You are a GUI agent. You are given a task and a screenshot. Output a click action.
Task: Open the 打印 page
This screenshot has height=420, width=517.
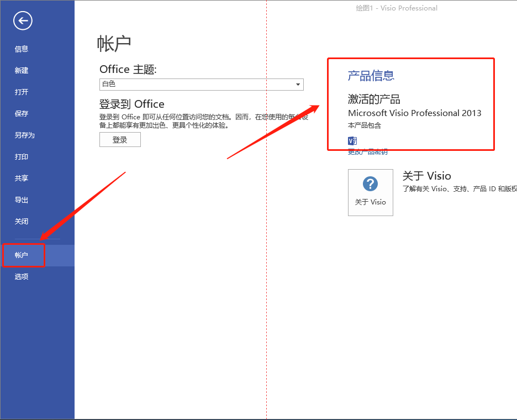pyautogui.click(x=22, y=157)
